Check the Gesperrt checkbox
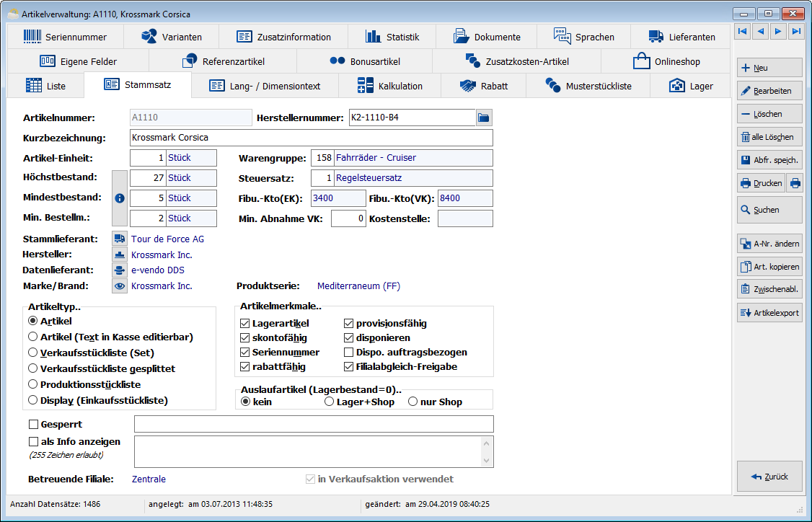 (34, 425)
